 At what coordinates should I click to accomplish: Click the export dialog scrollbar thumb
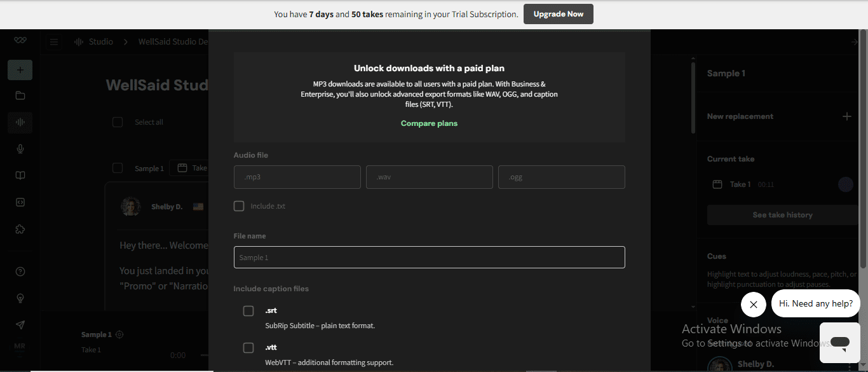pyautogui.click(x=693, y=98)
